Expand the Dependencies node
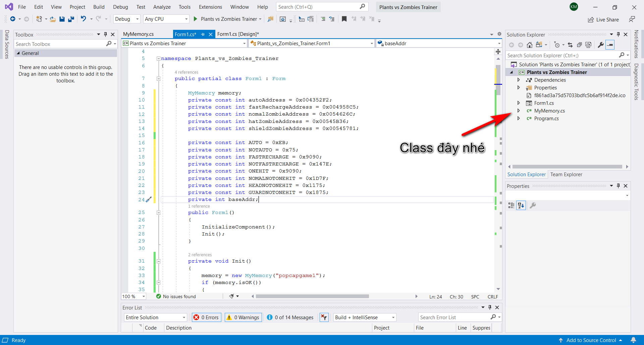This screenshot has width=644, height=345. click(x=519, y=80)
